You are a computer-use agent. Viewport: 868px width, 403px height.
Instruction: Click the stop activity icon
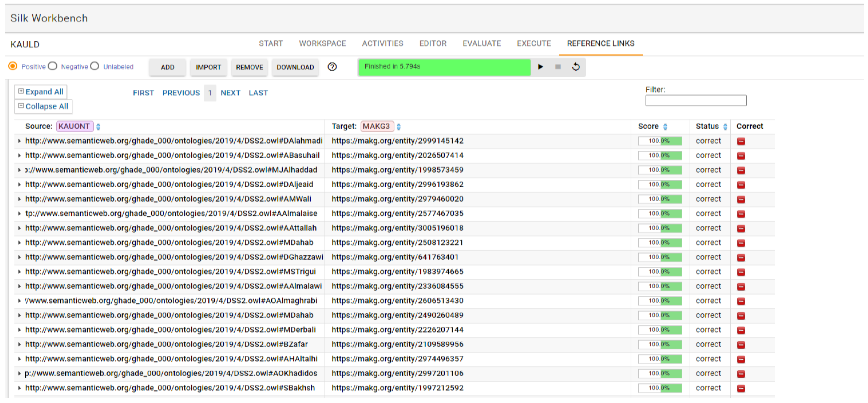click(558, 67)
